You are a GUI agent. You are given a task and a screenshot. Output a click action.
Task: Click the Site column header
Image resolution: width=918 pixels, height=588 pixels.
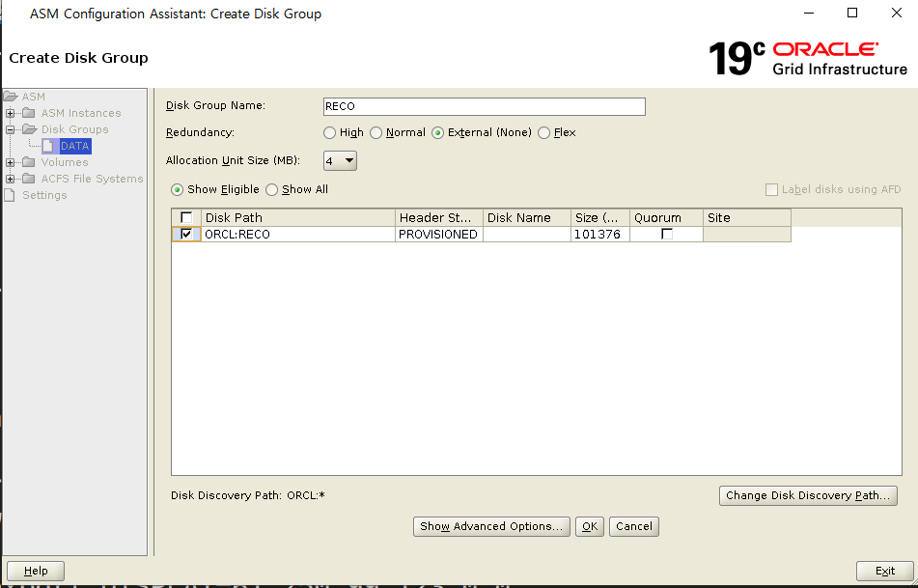click(747, 218)
